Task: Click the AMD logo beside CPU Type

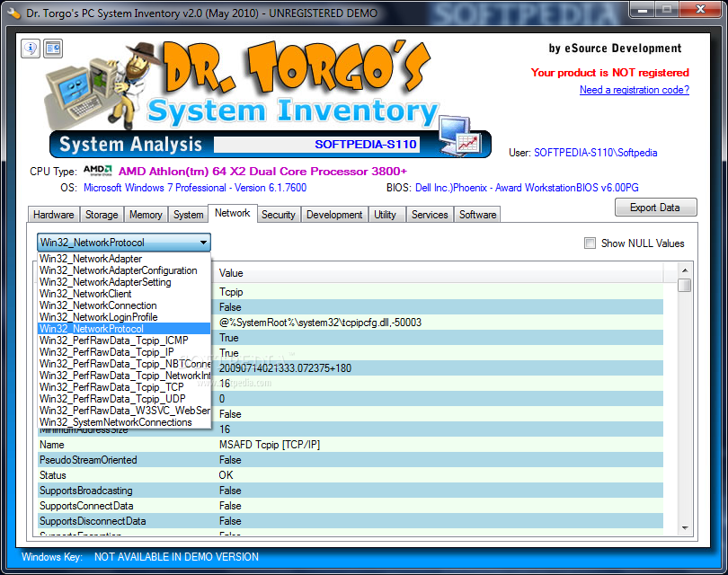Action: click(98, 171)
